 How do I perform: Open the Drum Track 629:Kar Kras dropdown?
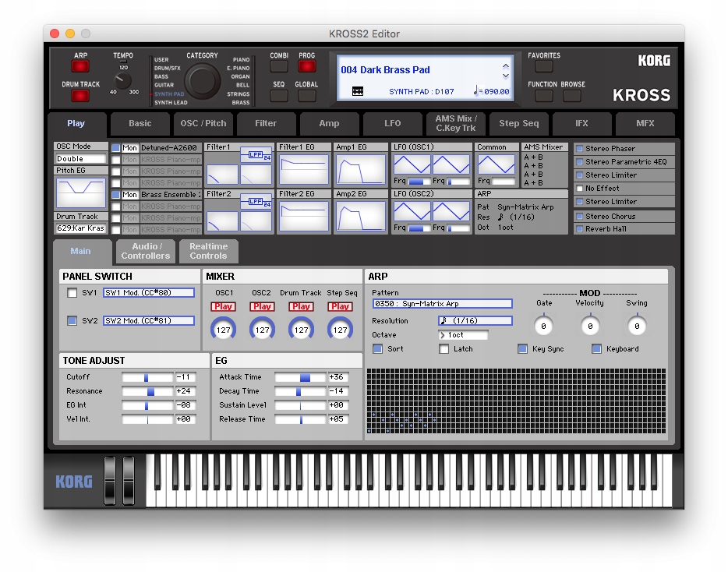[81, 228]
